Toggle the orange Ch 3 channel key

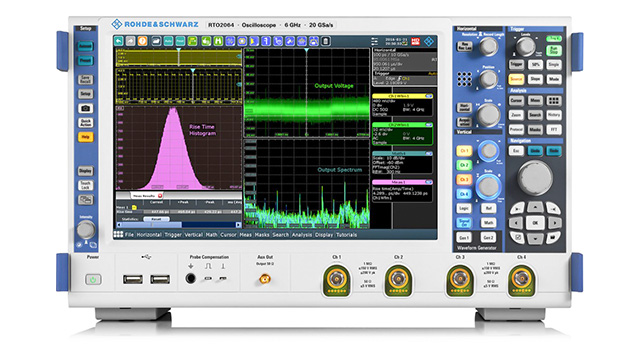464,179
